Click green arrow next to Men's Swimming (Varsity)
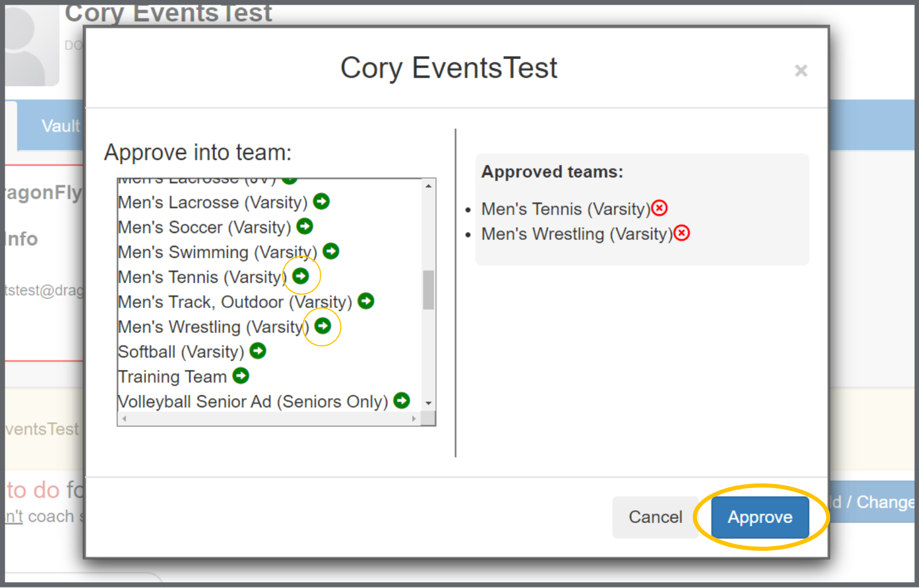The width and height of the screenshot is (919, 588). click(331, 252)
